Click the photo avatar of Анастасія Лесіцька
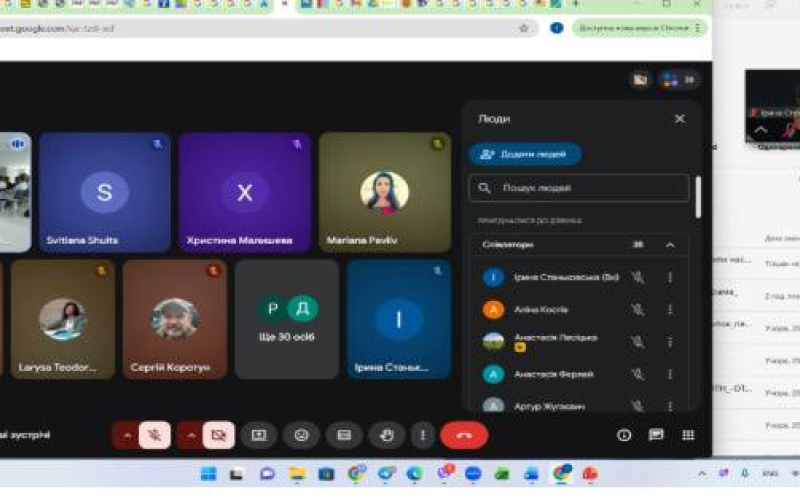The height and width of the screenshot is (500, 800). (x=493, y=342)
